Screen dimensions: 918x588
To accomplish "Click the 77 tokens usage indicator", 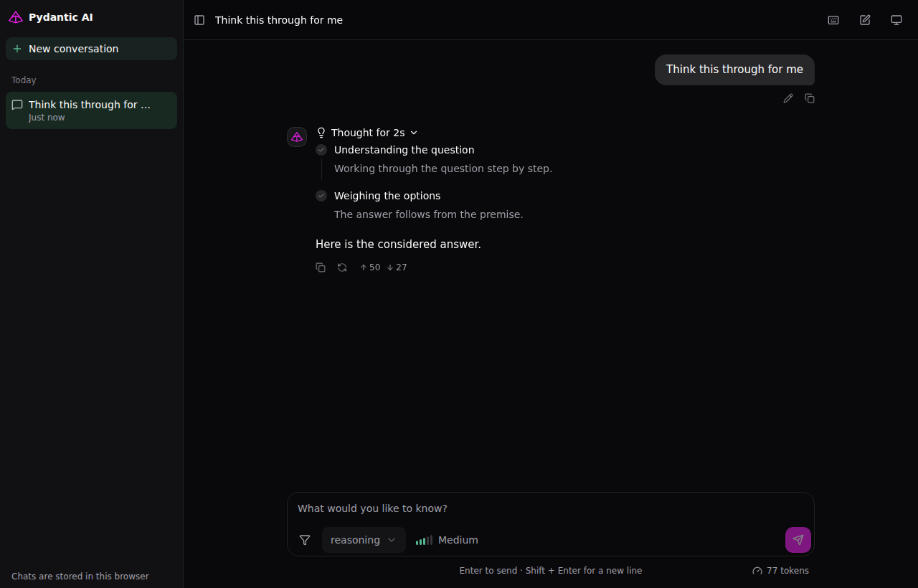I will 780,571.
